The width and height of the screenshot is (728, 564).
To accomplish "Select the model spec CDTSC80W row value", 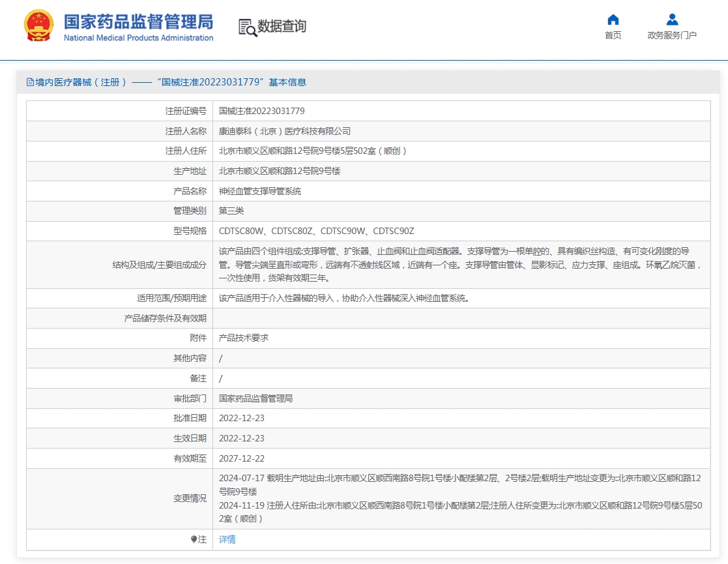I will 316,231.
